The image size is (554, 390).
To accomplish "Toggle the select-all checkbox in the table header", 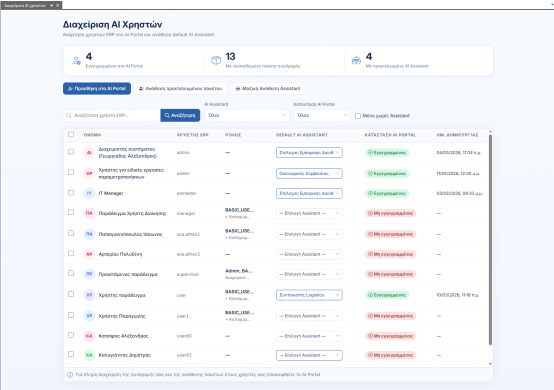I will (71, 134).
